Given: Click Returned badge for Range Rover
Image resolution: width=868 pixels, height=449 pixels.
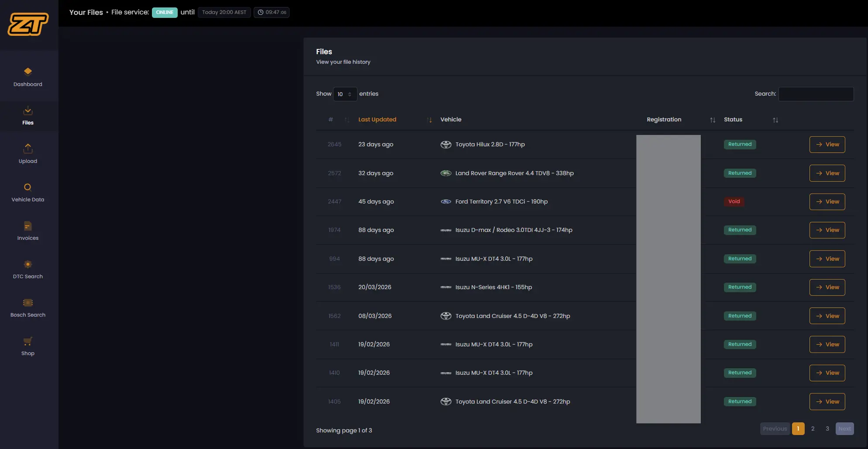Looking at the screenshot, I should (x=740, y=173).
